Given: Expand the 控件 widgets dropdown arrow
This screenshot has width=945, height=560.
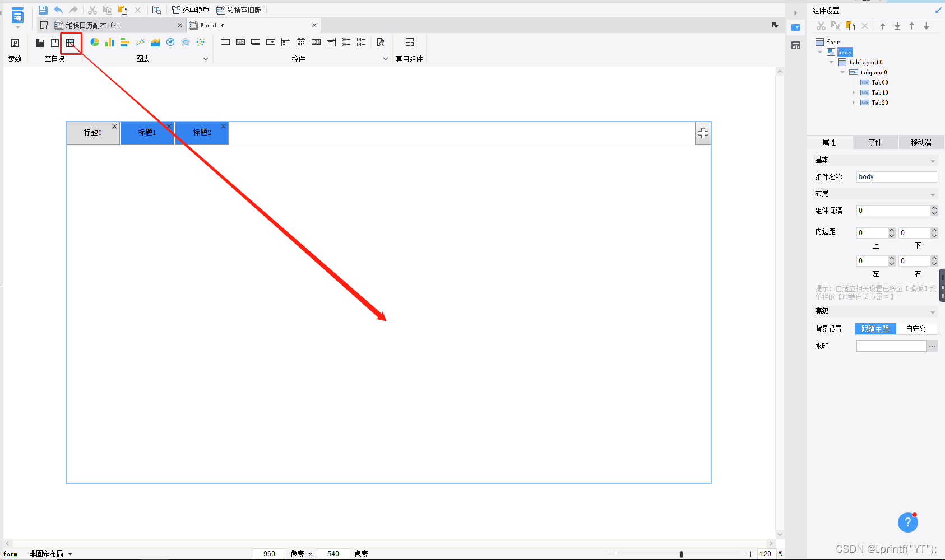Looking at the screenshot, I should pos(386,59).
